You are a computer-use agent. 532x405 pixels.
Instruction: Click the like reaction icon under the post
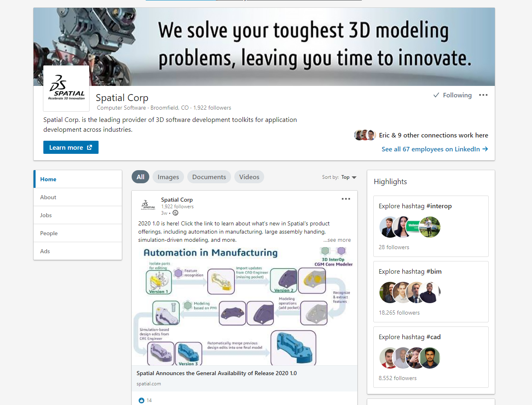click(141, 400)
